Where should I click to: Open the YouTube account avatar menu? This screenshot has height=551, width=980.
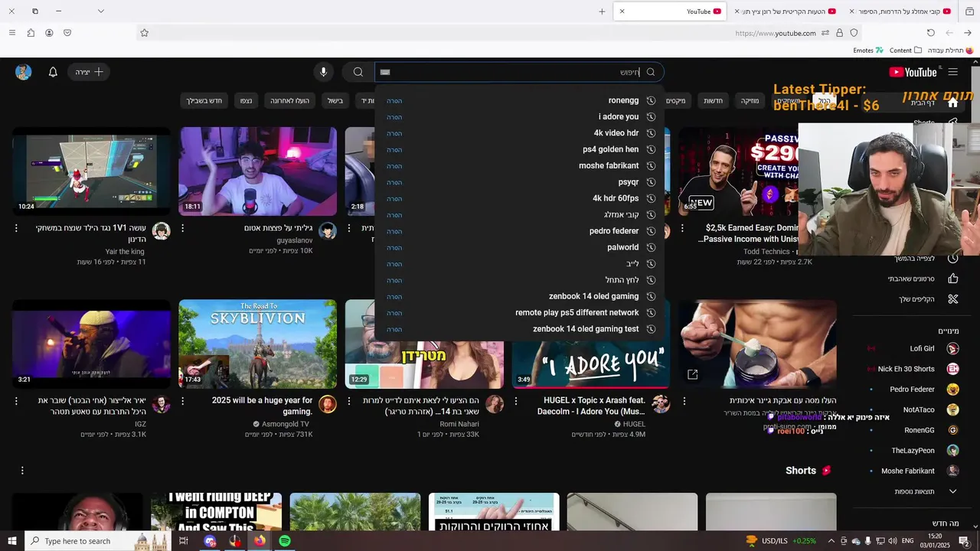24,72
